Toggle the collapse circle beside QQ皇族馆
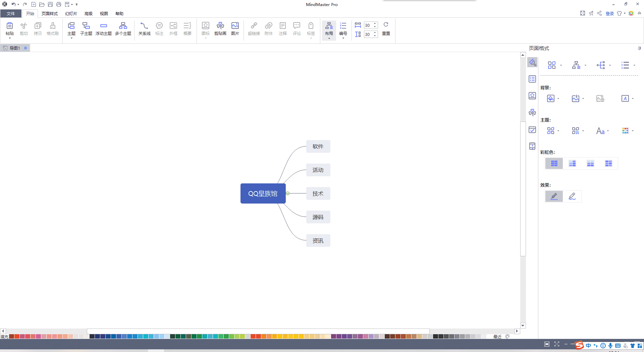This screenshot has width=644, height=352. [288, 193]
